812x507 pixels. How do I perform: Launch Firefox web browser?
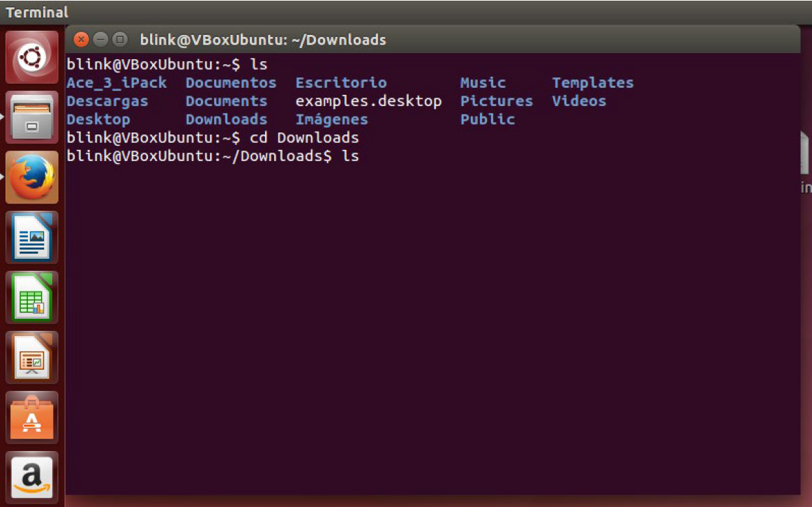pos(31,177)
